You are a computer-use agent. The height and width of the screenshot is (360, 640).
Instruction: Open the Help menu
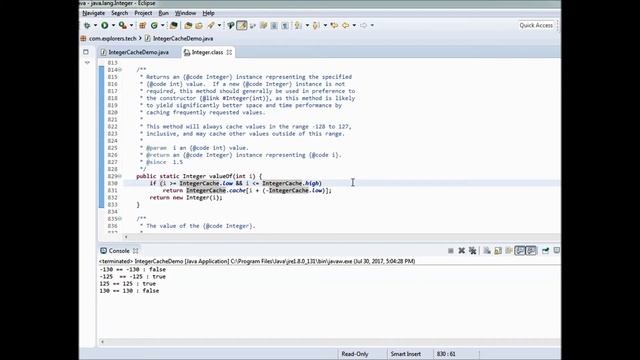[x=209, y=13]
